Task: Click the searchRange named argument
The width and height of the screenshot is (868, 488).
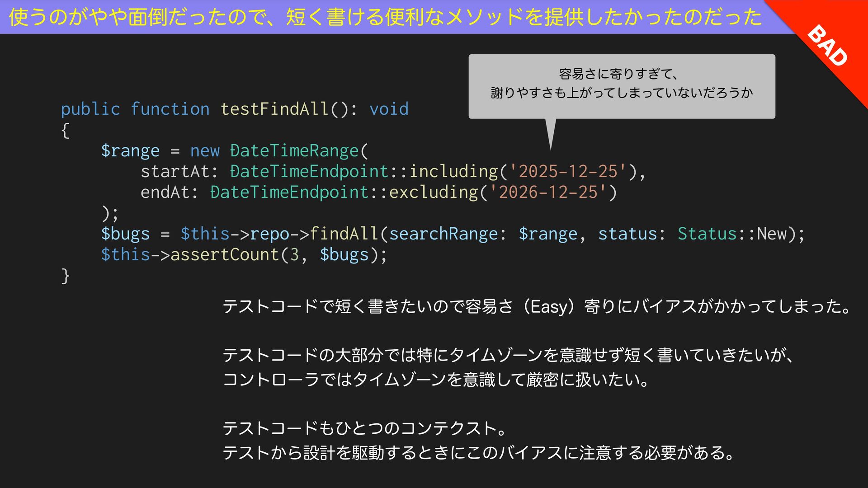Action: (443, 234)
